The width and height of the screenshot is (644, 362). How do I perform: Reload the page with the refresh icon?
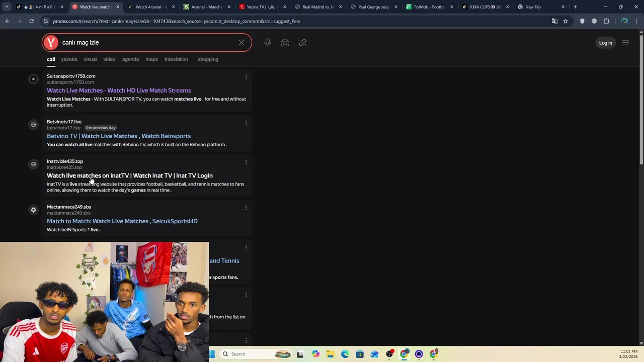click(x=31, y=21)
